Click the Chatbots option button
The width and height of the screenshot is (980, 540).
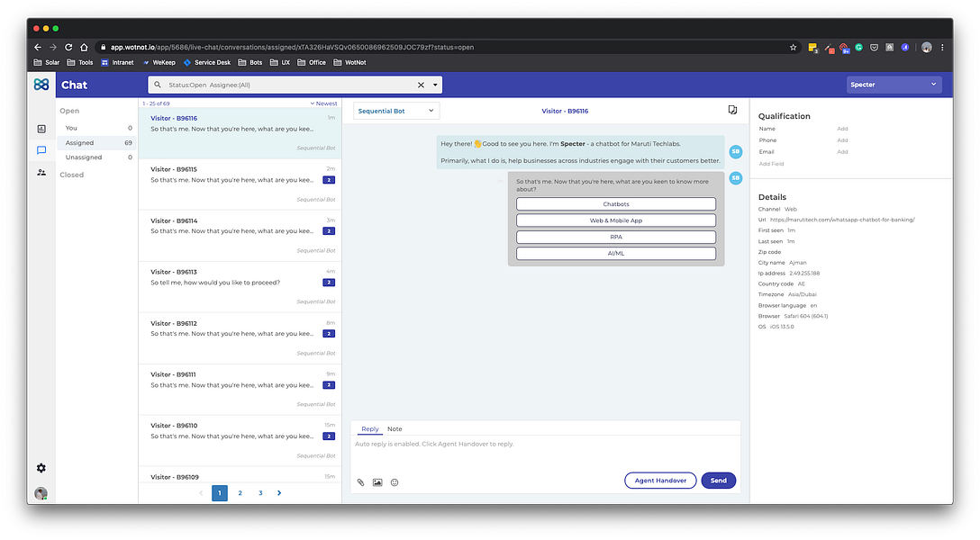(615, 204)
